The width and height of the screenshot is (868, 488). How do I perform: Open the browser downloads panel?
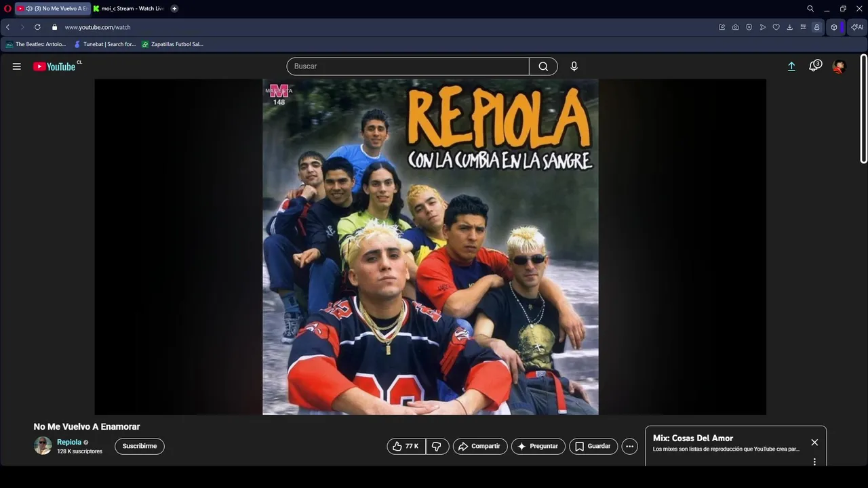[789, 27]
